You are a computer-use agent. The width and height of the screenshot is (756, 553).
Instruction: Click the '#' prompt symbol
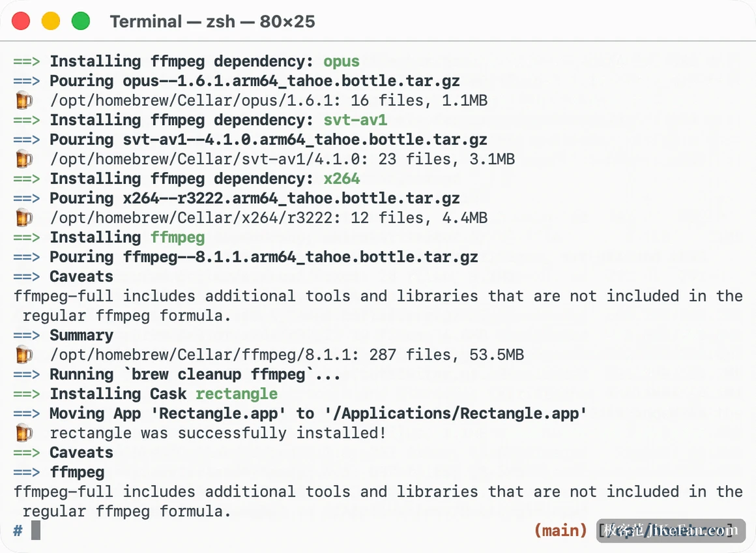18,531
